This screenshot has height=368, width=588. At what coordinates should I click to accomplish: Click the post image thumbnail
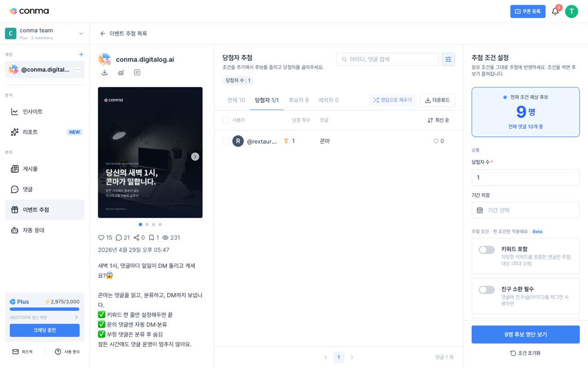(x=150, y=152)
